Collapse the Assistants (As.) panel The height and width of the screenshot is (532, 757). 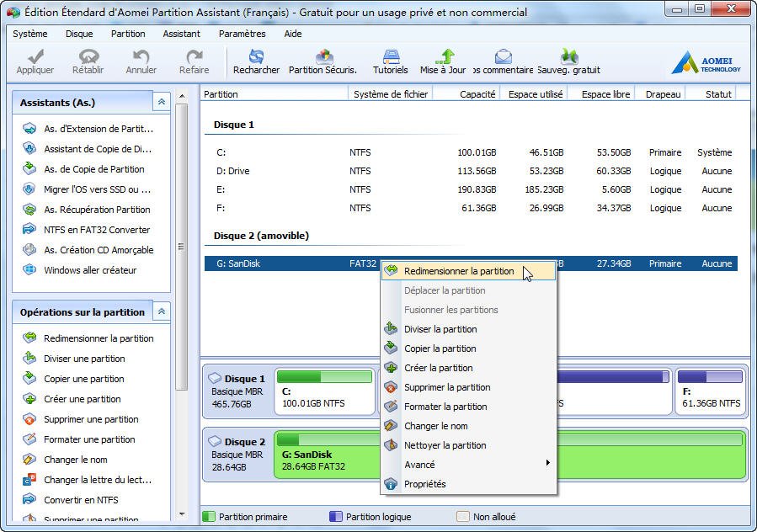pyautogui.click(x=161, y=103)
